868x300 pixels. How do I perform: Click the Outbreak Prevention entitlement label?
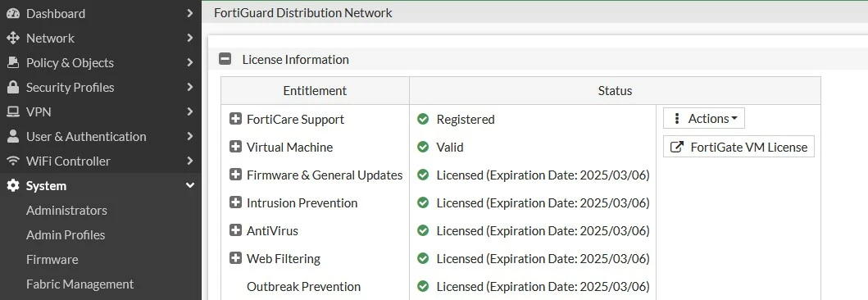tap(303, 286)
